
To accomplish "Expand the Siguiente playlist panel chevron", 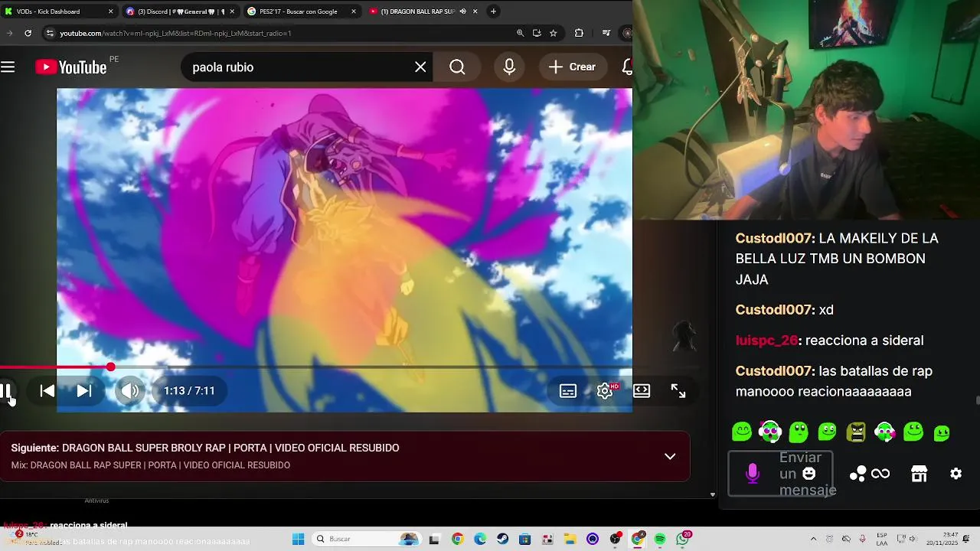I will click(670, 457).
